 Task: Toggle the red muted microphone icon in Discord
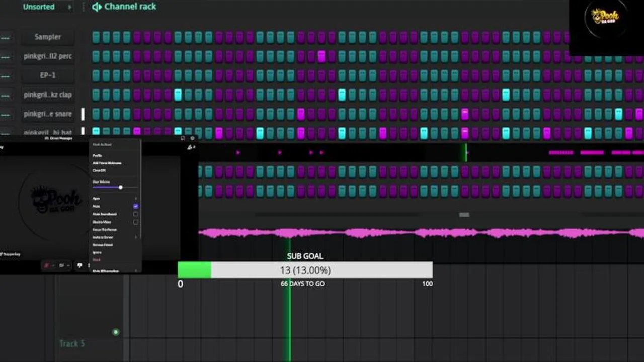47,265
